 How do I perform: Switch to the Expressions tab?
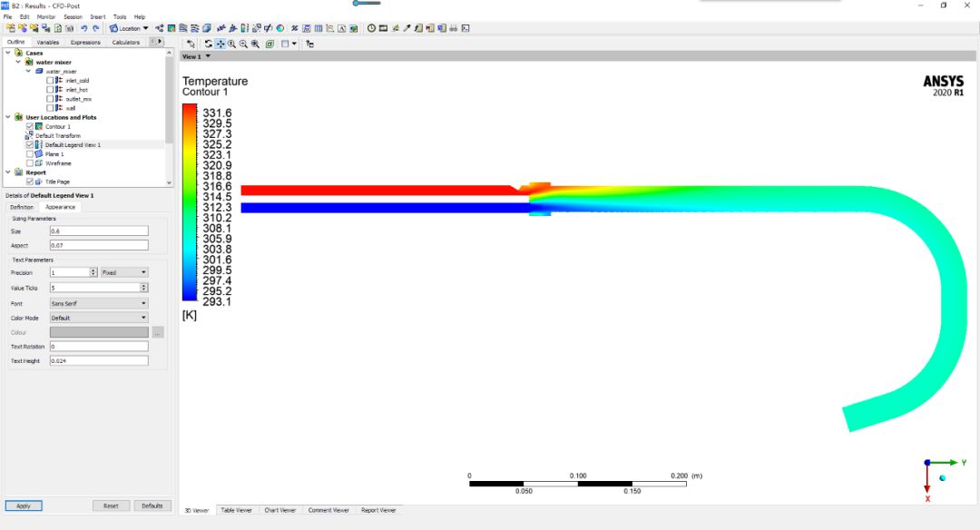point(85,42)
